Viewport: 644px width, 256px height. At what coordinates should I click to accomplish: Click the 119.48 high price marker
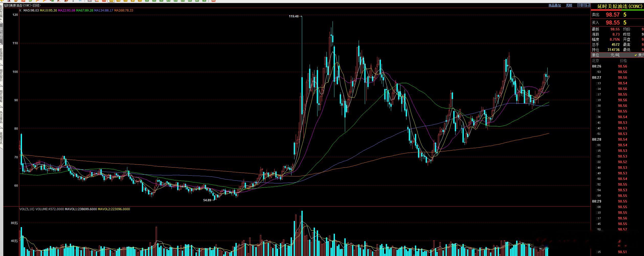[x=294, y=16]
